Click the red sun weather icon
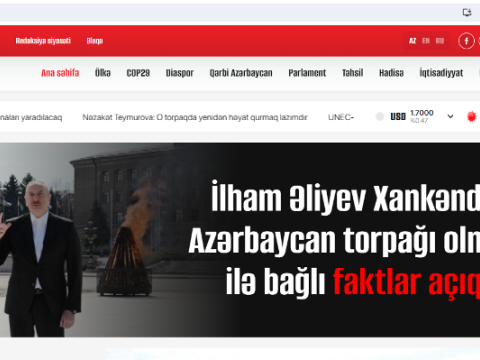480x360 pixels. pos(471,117)
